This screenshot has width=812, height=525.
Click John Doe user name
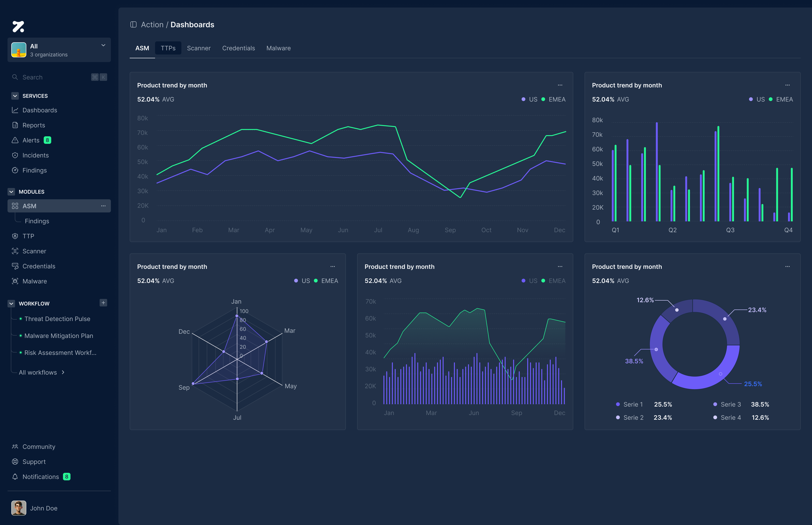(44, 508)
